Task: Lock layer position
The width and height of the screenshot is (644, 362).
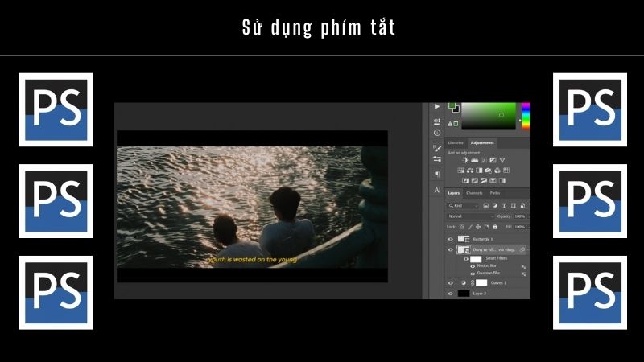Action: 478,227
